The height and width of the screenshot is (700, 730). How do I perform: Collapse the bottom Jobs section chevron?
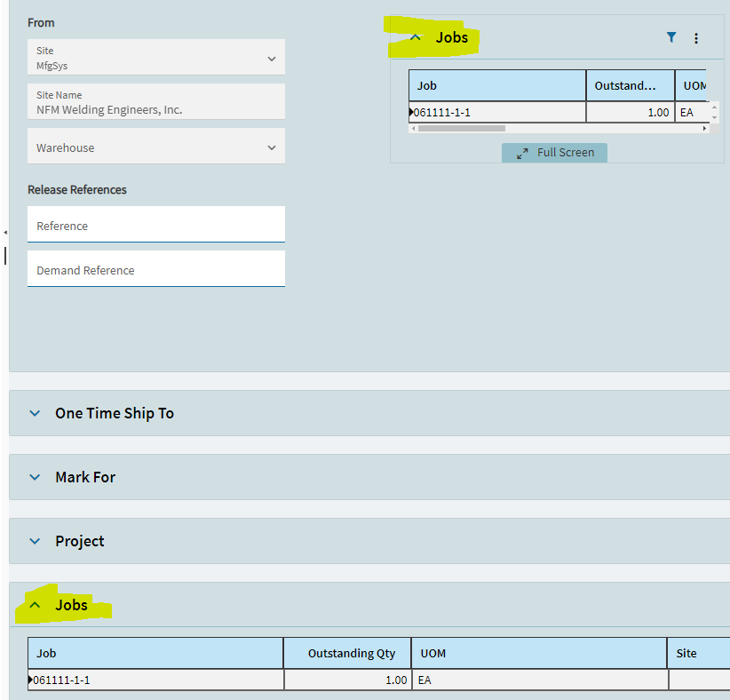[35, 605]
